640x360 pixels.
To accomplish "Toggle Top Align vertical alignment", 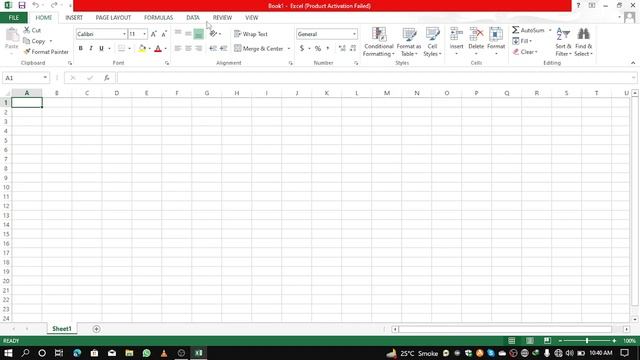I will (178, 33).
